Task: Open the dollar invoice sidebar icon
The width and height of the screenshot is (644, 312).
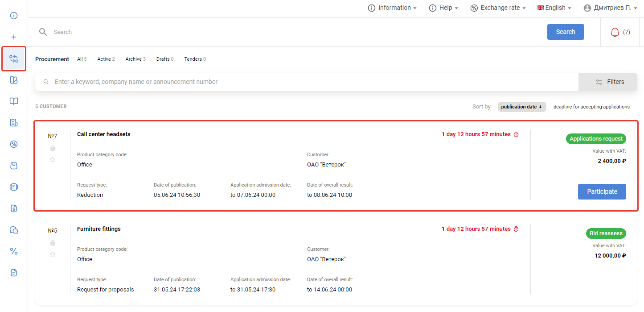Action: point(14,208)
